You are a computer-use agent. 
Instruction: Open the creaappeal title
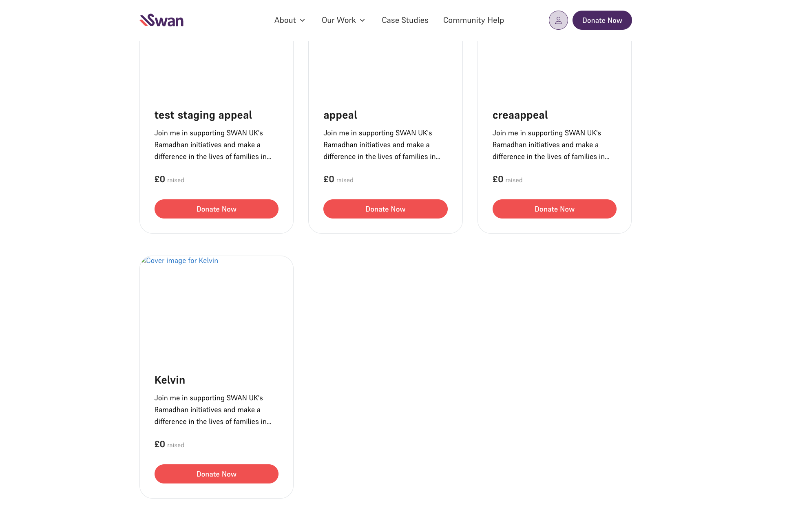[x=520, y=115]
